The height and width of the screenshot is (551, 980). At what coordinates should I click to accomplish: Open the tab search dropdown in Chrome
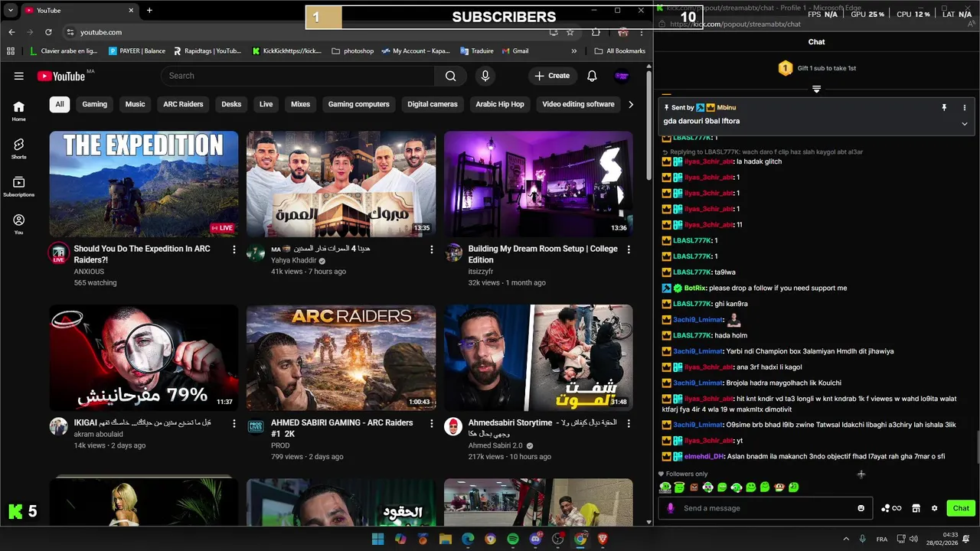[11, 10]
